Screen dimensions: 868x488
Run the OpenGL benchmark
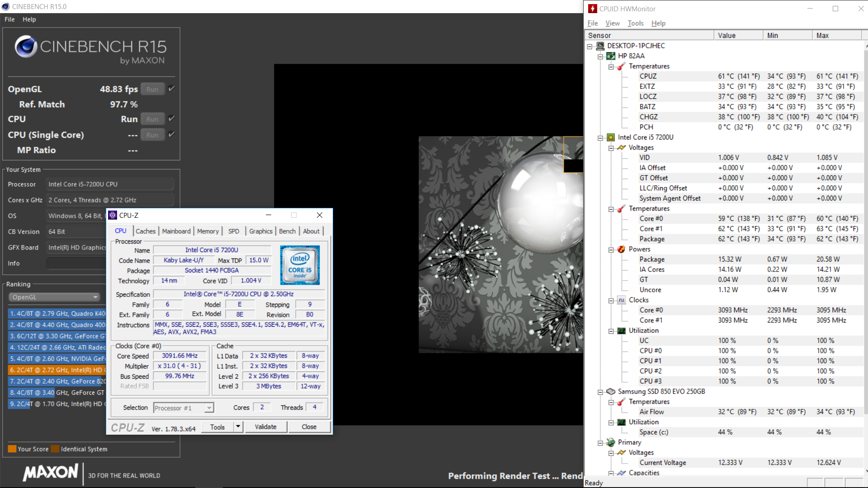(152, 89)
